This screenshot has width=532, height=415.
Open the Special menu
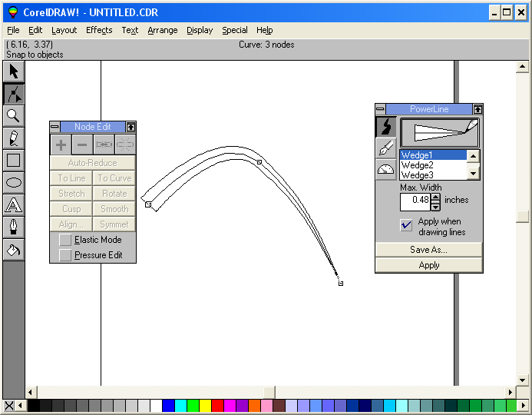point(235,30)
